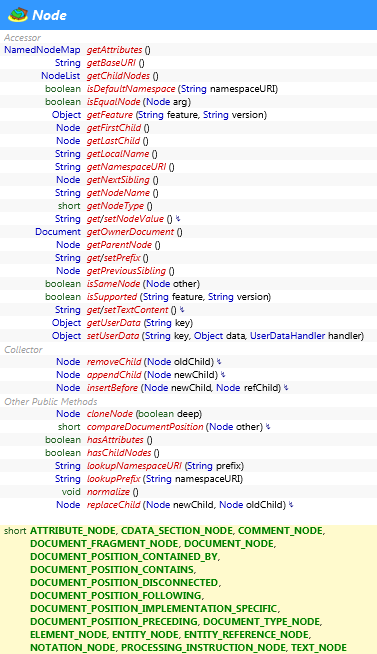Click the exception marker after get/setTextContent
This screenshot has width=377, height=654.
pyautogui.click(x=182, y=309)
